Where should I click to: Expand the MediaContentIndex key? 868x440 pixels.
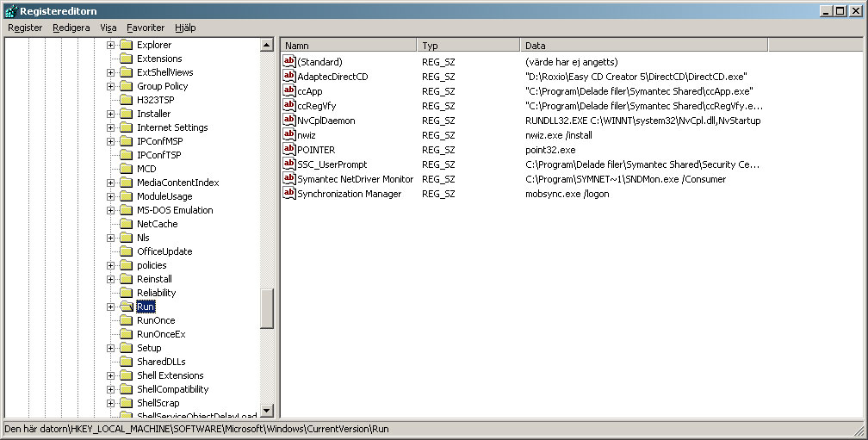point(111,183)
